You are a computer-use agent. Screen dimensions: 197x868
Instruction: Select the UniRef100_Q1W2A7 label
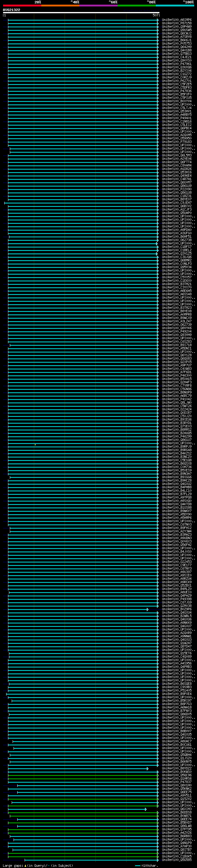(177, 643)
